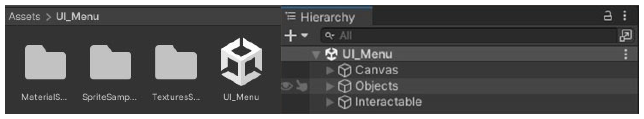Click the cube icon next to Canvas
Screen dimensions: 644x119
click(x=345, y=70)
